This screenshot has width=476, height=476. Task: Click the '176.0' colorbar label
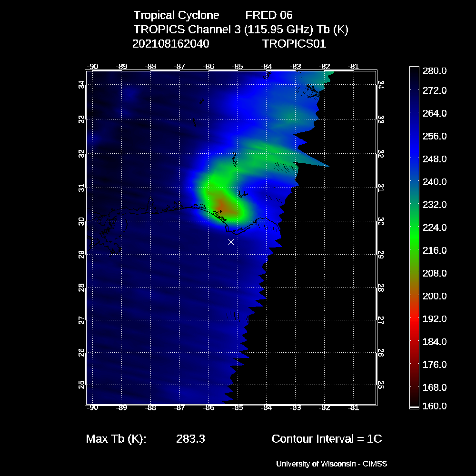coord(435,365)
